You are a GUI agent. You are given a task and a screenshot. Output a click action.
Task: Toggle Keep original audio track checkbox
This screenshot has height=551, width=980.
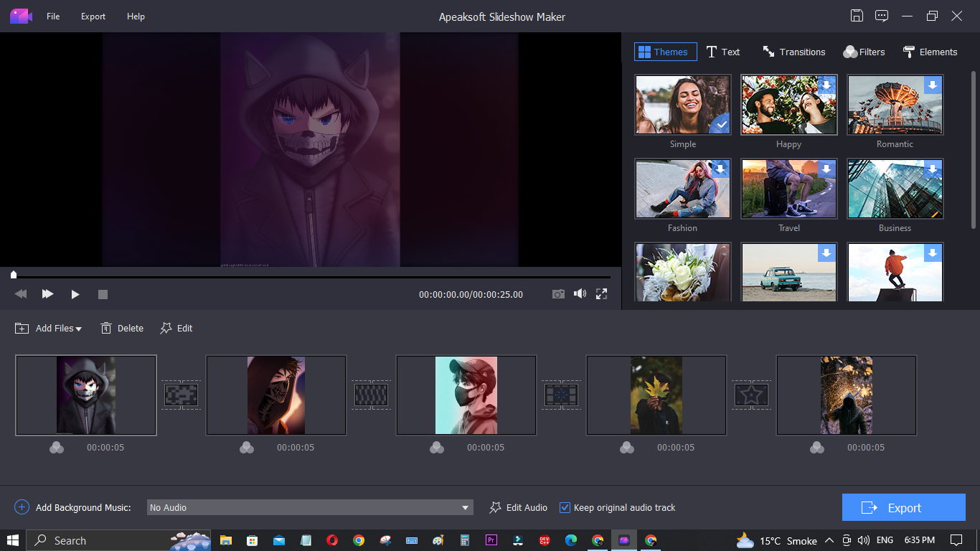pyautogui.click(x=565, y=507)
